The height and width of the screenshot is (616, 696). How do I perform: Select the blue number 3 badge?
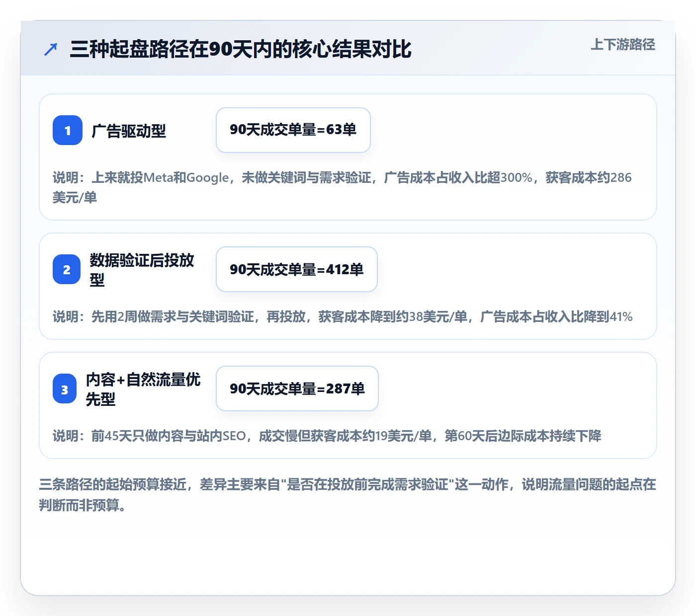pyautogui.click(x=65, y=388)
